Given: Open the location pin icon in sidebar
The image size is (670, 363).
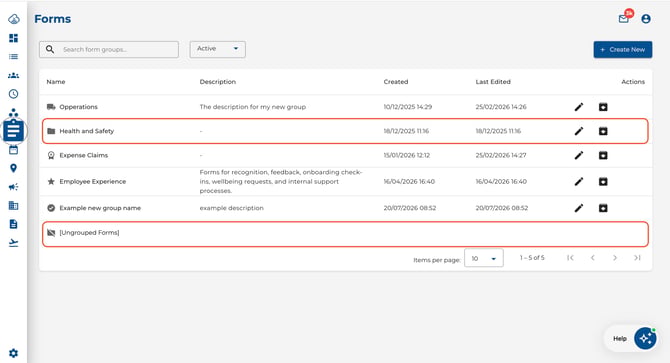Looking at the screenshot, I should (14, 168).
